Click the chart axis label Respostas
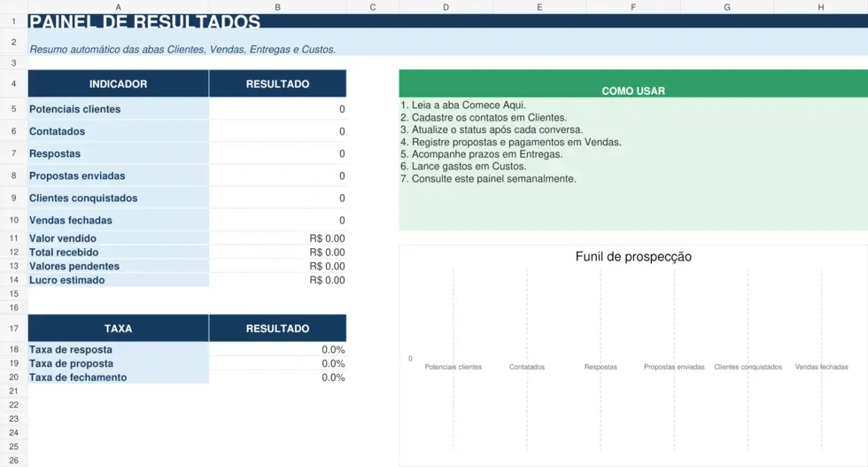This screenshot has height=467, width=868. (601, 367)
